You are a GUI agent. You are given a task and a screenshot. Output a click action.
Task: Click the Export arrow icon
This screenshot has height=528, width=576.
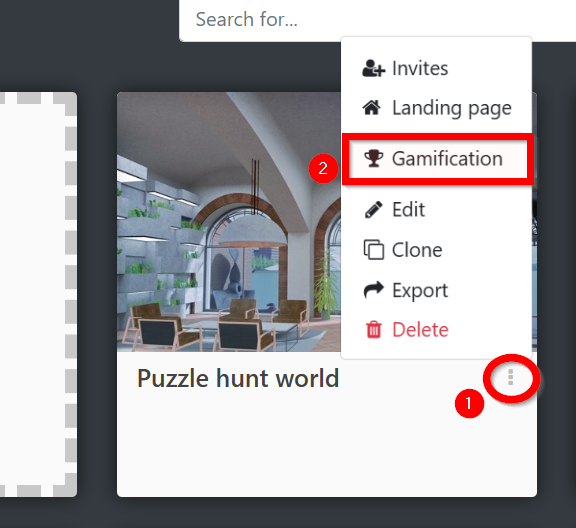(374, 290)
